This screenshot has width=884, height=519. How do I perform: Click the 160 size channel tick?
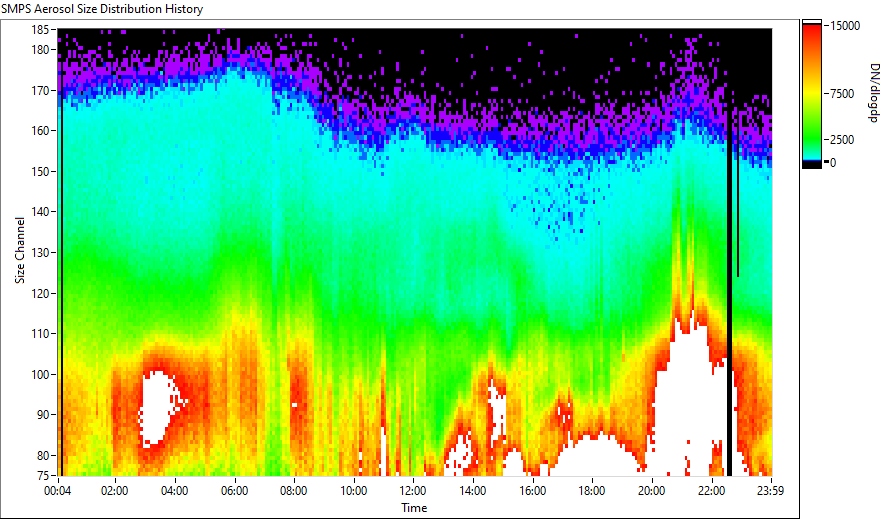coord(41,130)
